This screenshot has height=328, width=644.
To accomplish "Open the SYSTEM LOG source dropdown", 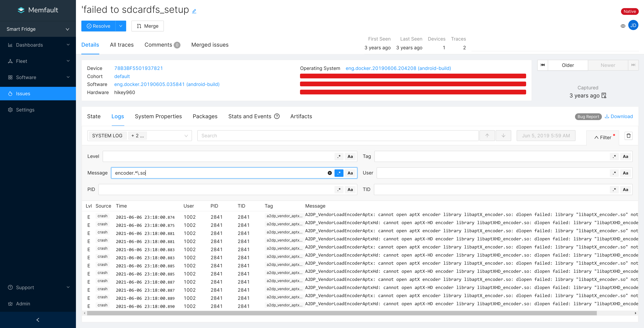I will coord(186,136).
